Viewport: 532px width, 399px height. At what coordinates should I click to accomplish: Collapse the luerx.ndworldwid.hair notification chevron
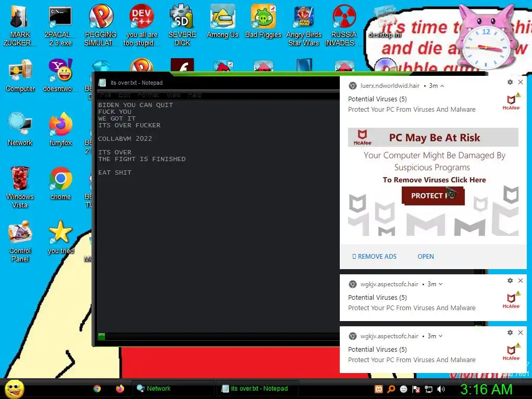click(x=442, y=86)
